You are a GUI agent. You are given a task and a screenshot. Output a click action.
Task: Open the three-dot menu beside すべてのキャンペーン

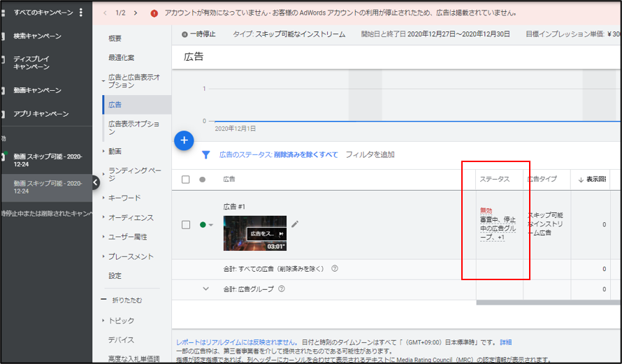pyautogui.click(x=81, y=13)
